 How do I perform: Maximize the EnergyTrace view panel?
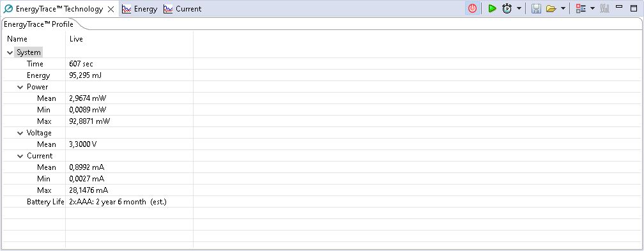pyautogui.click(x=634, y=8)
